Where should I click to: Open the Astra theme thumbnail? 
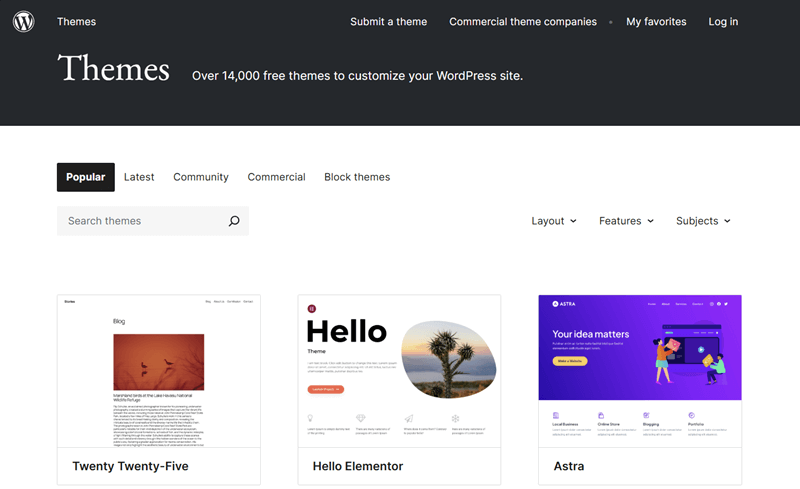640,371
